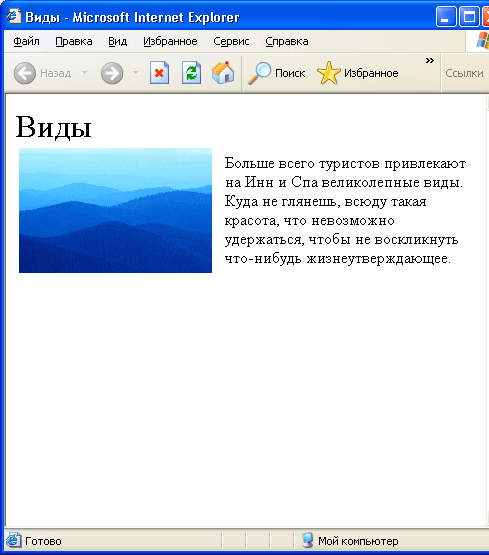Click the Back (Назад) arrow icon
This screenshot has width=489, height=555.
[x=25, y=73]
